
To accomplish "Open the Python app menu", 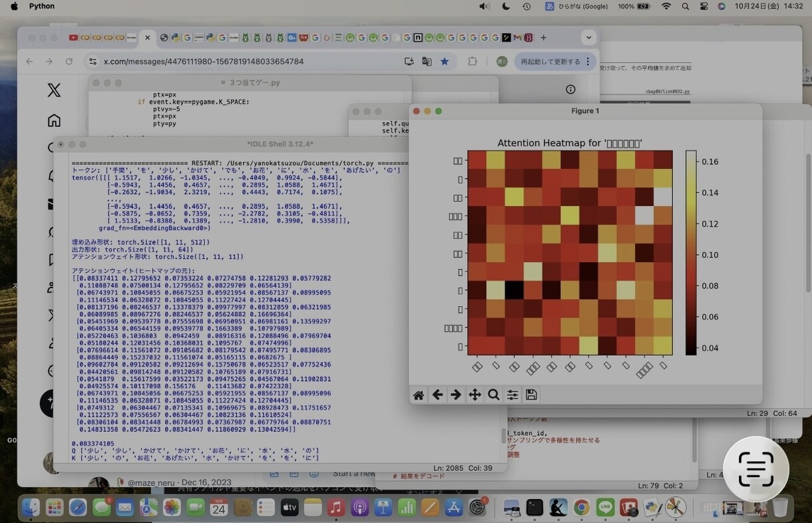I will (42, 6).
